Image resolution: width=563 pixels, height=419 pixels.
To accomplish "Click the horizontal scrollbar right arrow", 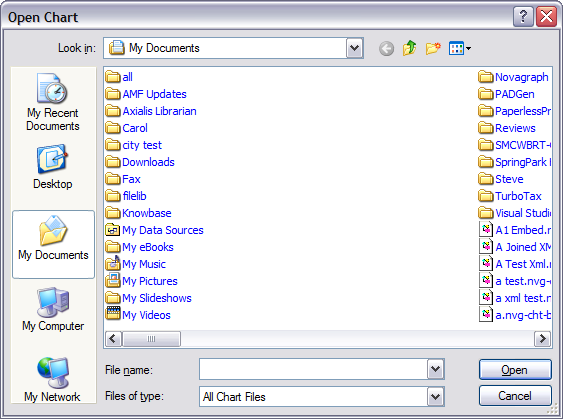I will click(x=542, y=339).
